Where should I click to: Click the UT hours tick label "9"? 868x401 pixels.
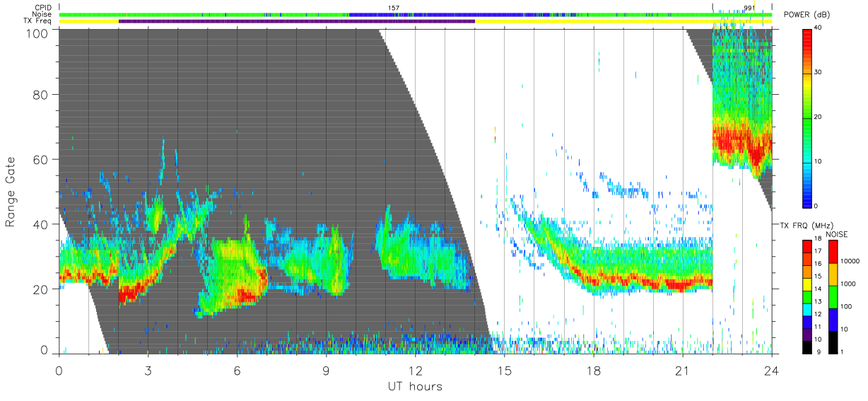click(x=326, y=369)
